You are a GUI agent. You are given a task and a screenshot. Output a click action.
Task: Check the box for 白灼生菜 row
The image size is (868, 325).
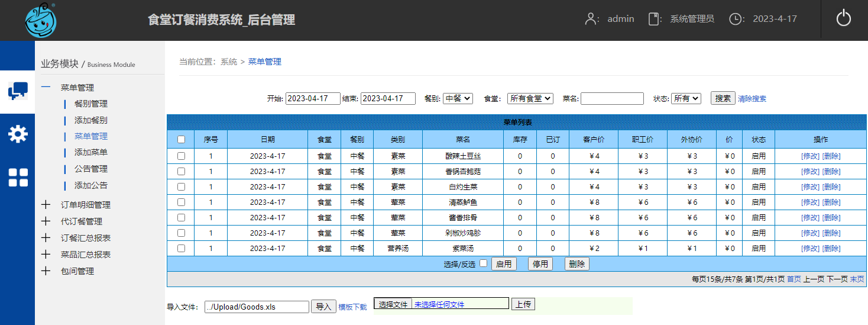[181, 186]
